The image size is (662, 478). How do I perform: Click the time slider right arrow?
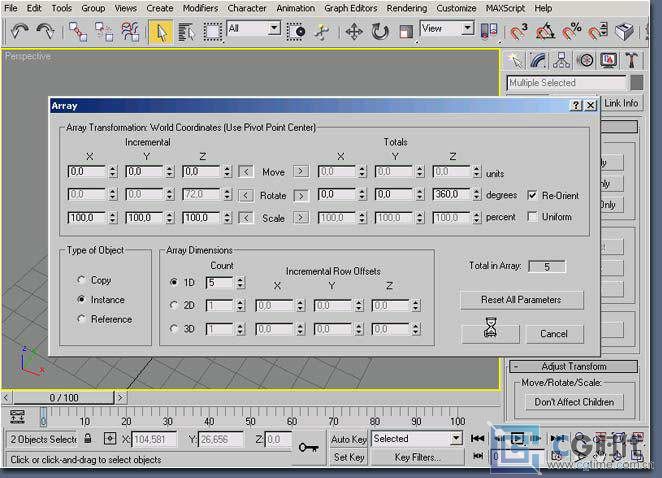pos(120,397)
